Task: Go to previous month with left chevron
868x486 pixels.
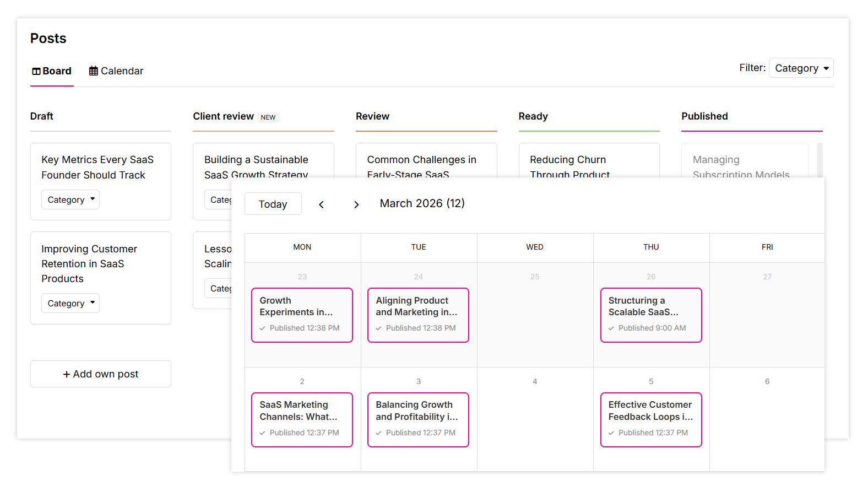Action: coord(322,204)
